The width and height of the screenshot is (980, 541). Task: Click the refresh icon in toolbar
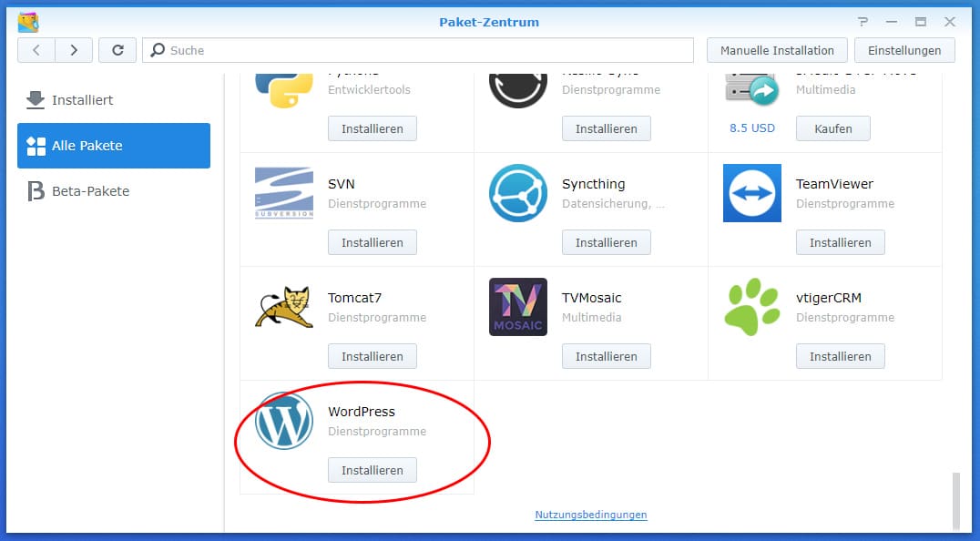pyautogui.click(x=117, y=50)
